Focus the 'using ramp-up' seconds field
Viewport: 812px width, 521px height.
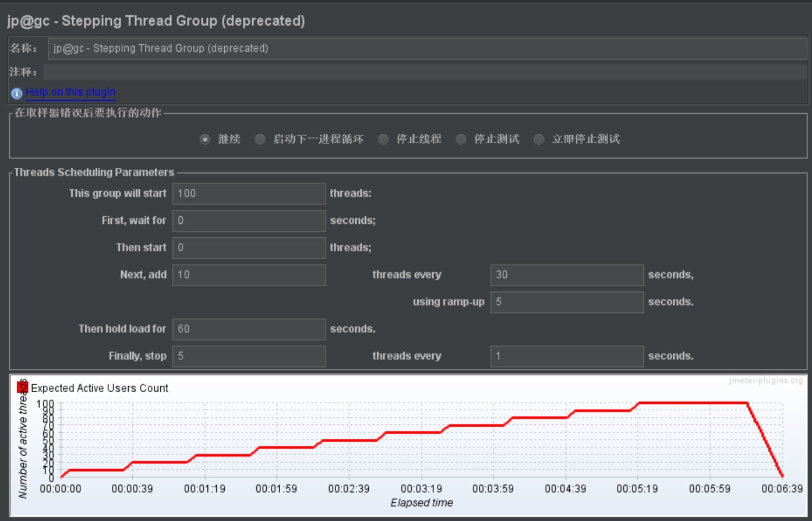point(566,302)
